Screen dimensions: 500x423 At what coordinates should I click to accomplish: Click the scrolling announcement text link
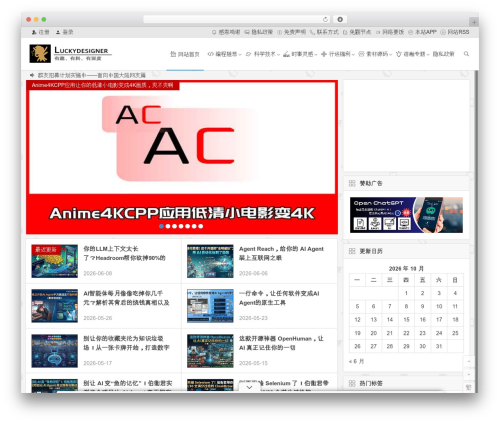(x=92, y=75)
